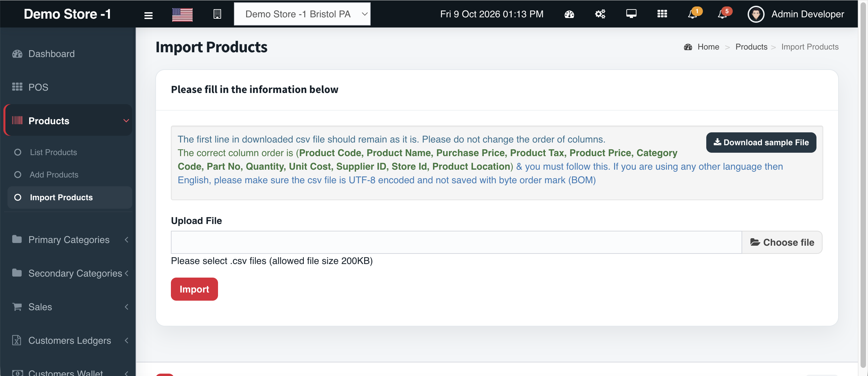Screen dimensions: 868x376
Task: Click the Dashboard gauge icon in sidebar
Action: pos(17,54)
